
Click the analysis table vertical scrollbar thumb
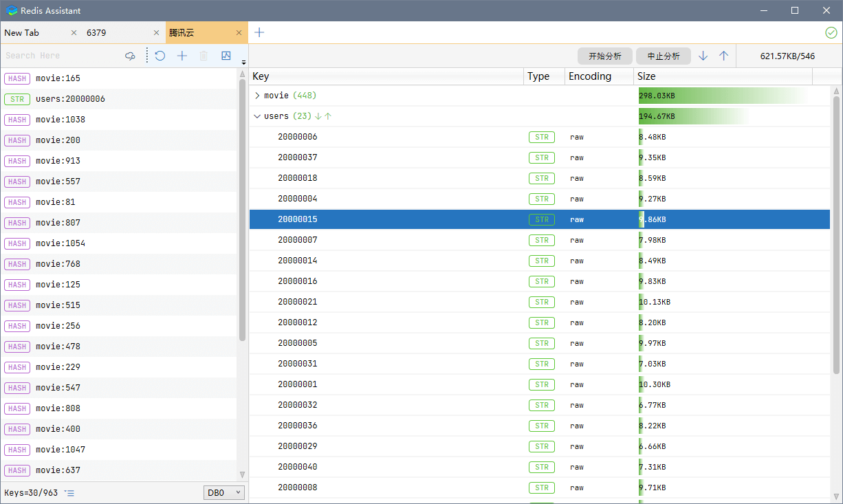837,235
